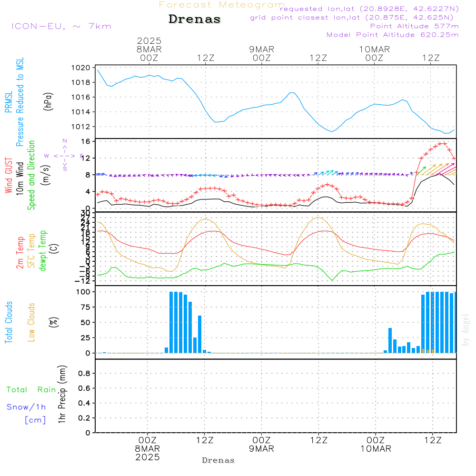
Task: Click '2025' year below the precipitation chart
Action: pos(148,457)
